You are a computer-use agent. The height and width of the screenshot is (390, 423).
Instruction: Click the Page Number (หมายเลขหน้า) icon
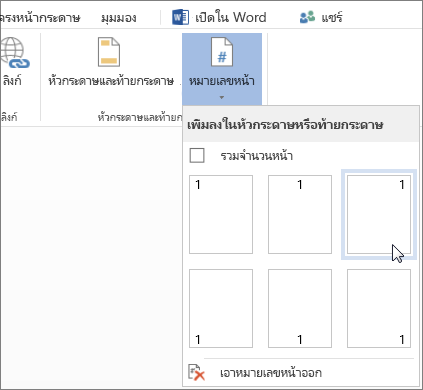[222, 52]
